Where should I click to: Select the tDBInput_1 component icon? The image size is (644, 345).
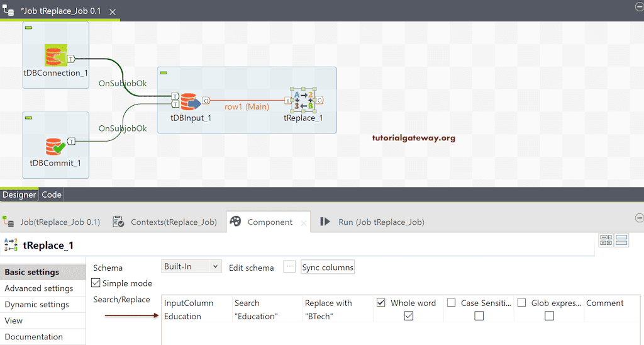190,101
